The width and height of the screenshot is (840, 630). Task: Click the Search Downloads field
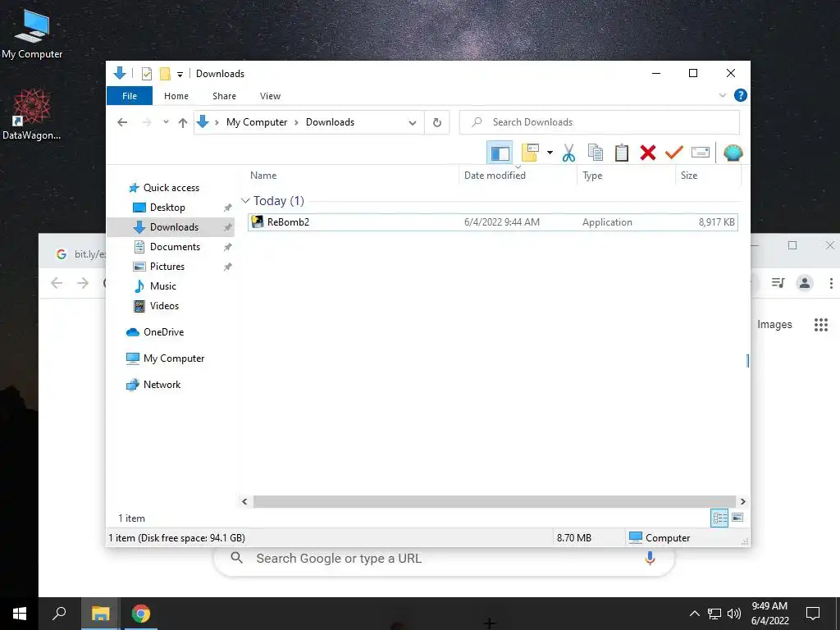coord(600,122)
